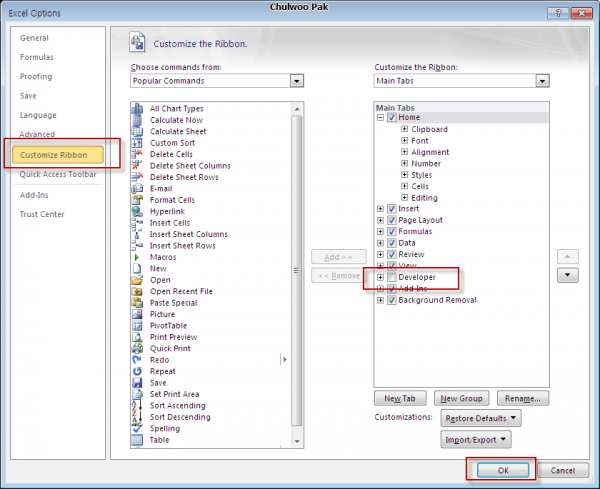
Task: Expand the Font group
Action: tap(404, 140)
